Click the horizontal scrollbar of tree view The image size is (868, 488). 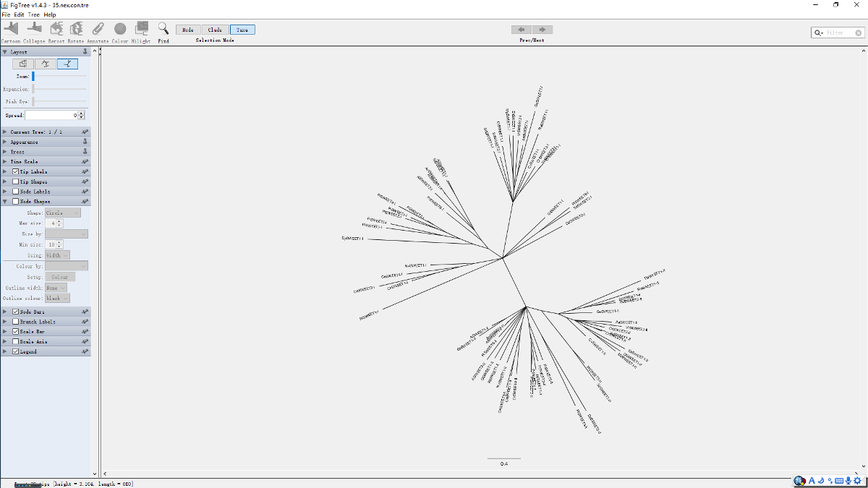tap(480, 474)
